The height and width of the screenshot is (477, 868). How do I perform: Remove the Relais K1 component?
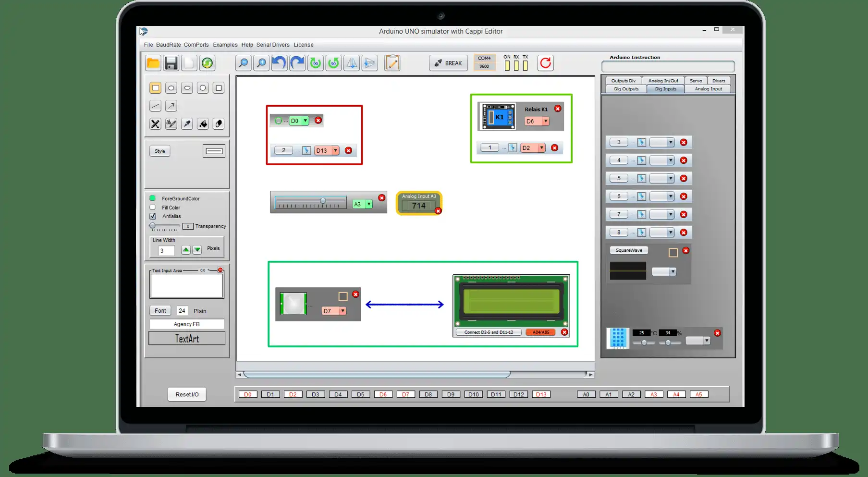(558, 109)
